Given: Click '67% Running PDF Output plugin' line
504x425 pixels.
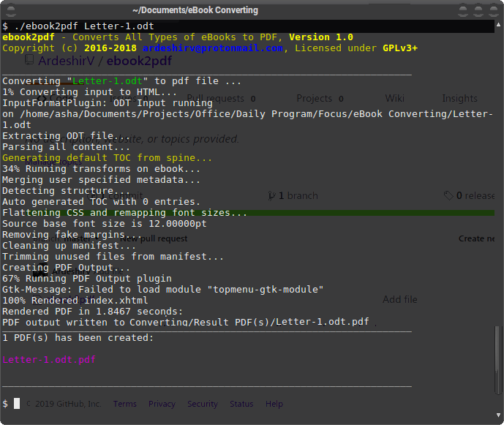Looking at the screenshot, I should pyautogui.click(x=87, y=279).
